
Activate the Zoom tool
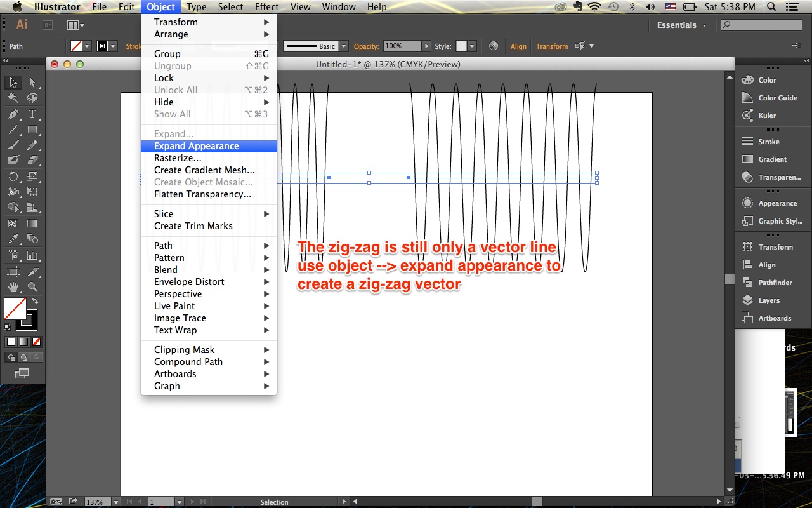(x=32, y=287)
